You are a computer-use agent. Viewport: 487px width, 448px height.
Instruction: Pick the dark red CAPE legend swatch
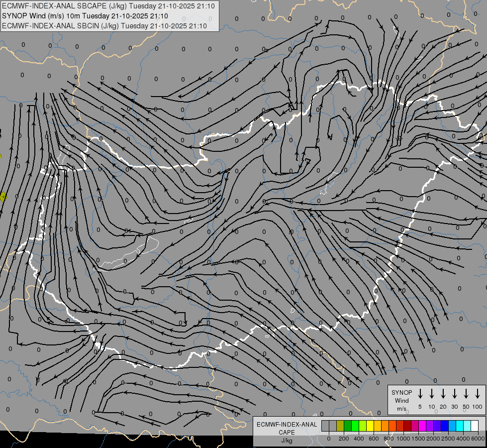click(x=407, y=426)
